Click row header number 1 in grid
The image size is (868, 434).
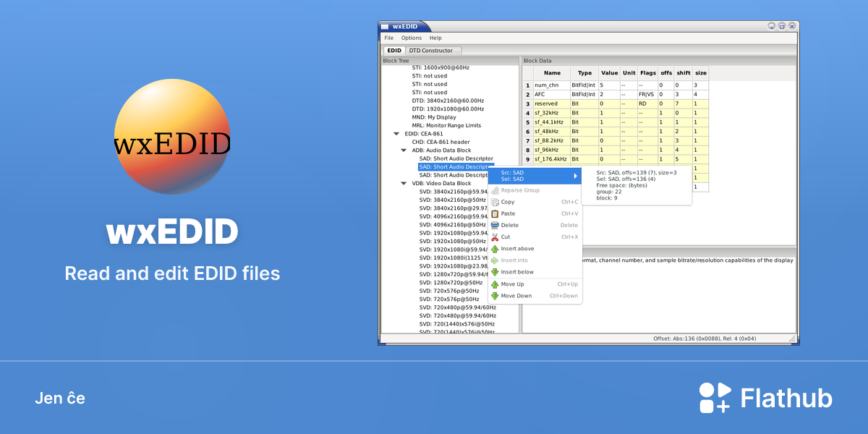click(528, 85)
